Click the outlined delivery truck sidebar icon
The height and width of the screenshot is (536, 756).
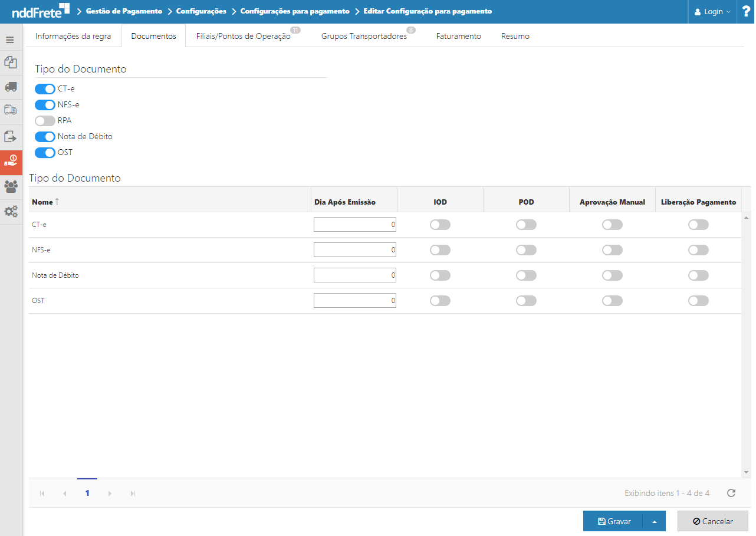[x=10, y=110]
